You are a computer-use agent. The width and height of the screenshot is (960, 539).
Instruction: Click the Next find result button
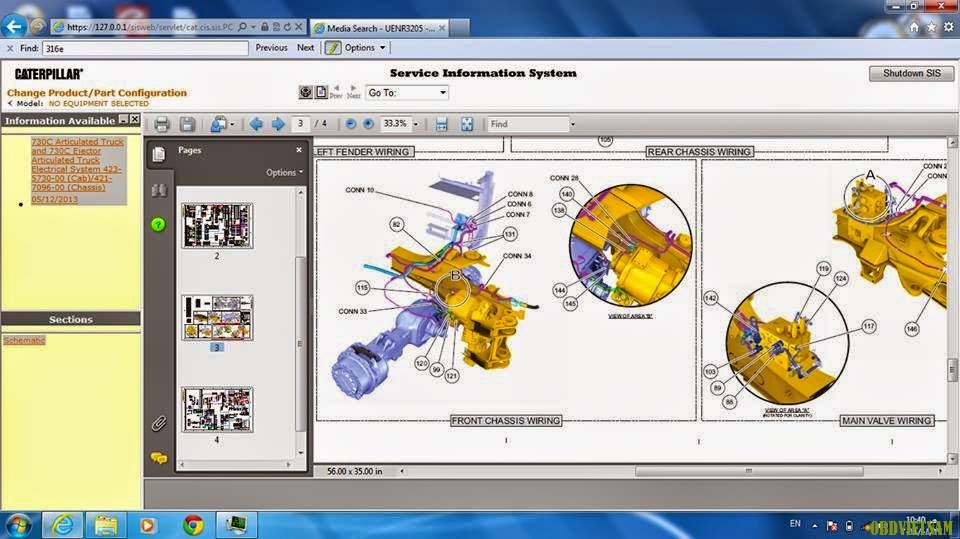click(305, 47)
